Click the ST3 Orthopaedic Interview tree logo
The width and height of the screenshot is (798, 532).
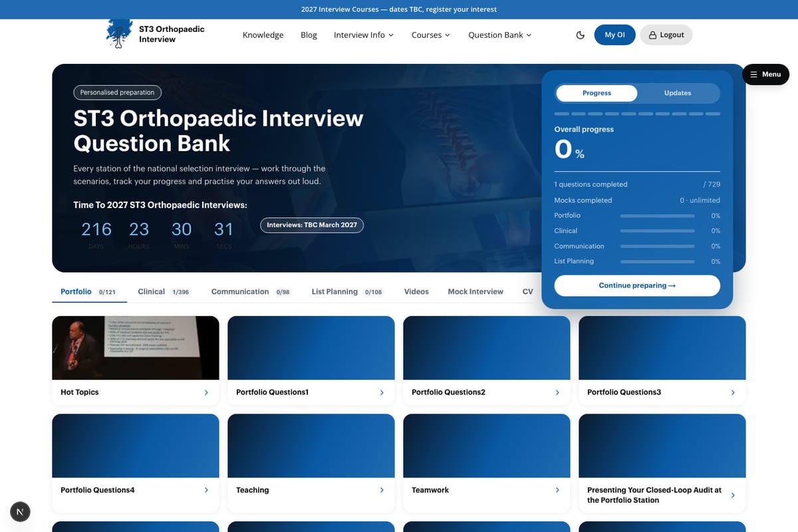pyautogui.click(x=119, y=34)
